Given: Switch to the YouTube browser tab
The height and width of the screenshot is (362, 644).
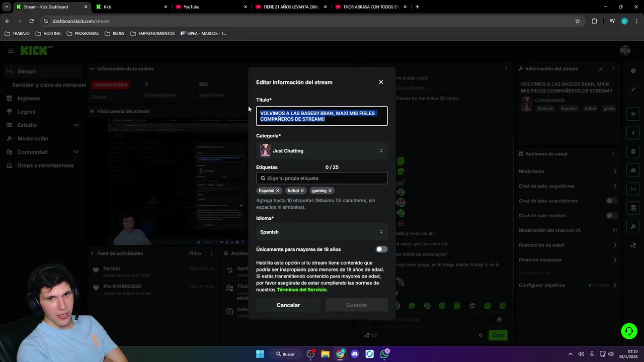Looking at the screenshot, I should point(211,7).
